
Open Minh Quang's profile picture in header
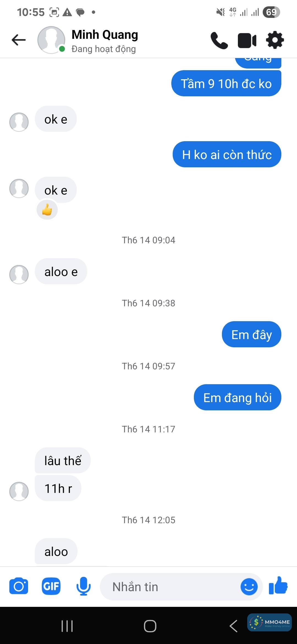point(51,40)
